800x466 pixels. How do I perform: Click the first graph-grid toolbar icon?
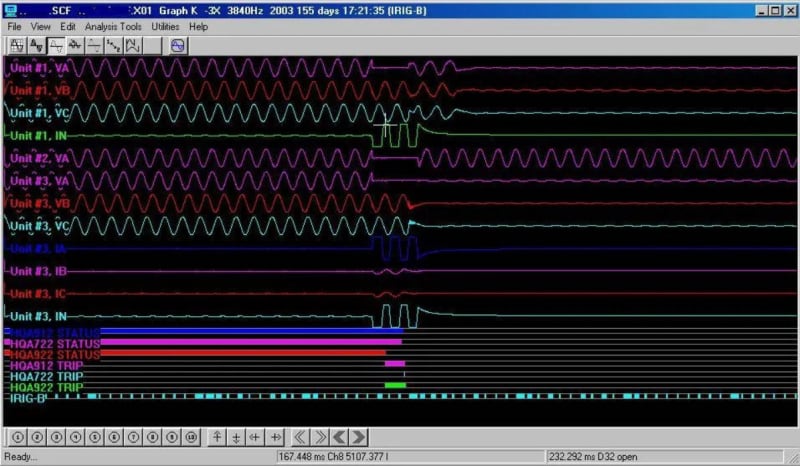[17, 45]
